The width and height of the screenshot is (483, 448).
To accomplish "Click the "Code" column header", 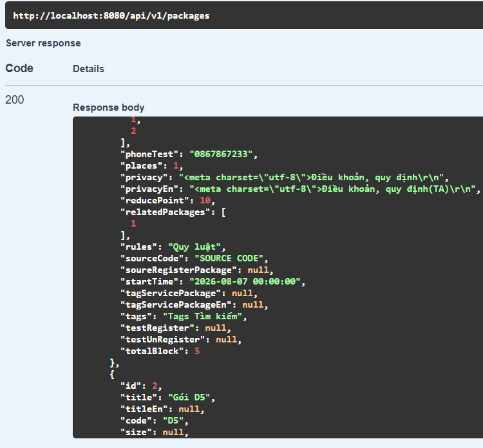I will 19,68.
